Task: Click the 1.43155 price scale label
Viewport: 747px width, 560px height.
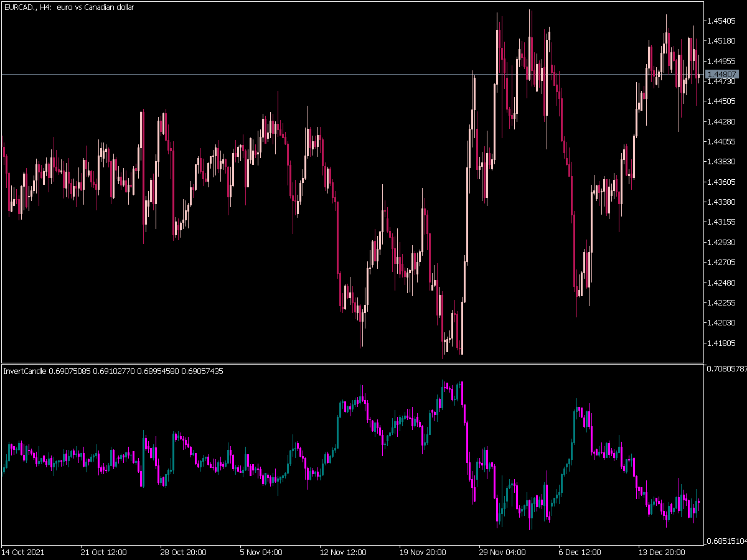Action: coord(721,222)
